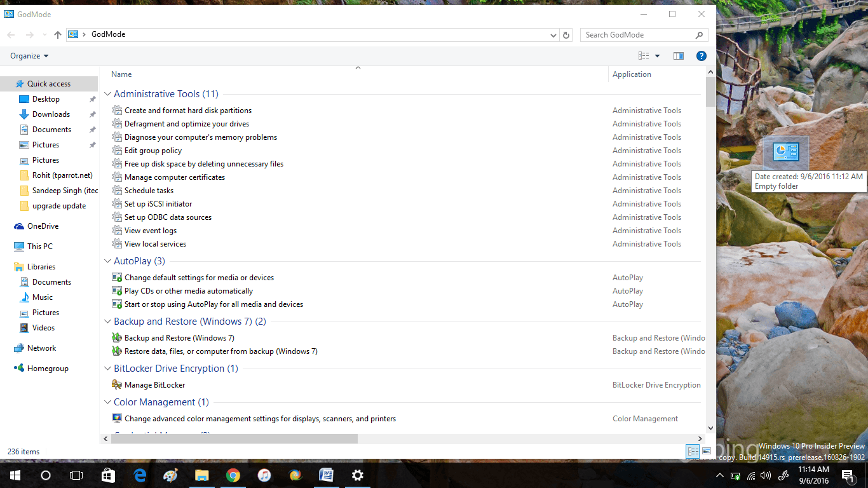Open the Windows Store taskbar icon
868x488 pixels.
(109, 475)
